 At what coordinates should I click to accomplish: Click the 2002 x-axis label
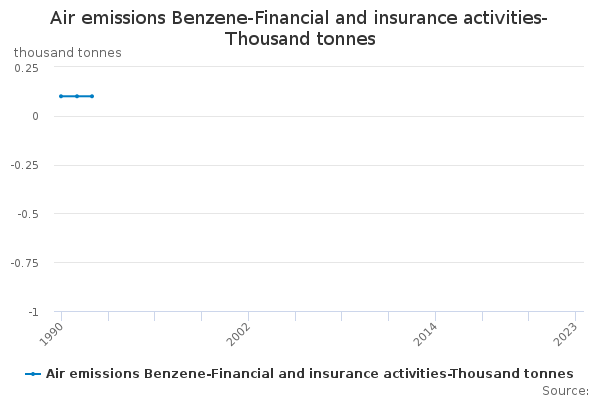239,334
